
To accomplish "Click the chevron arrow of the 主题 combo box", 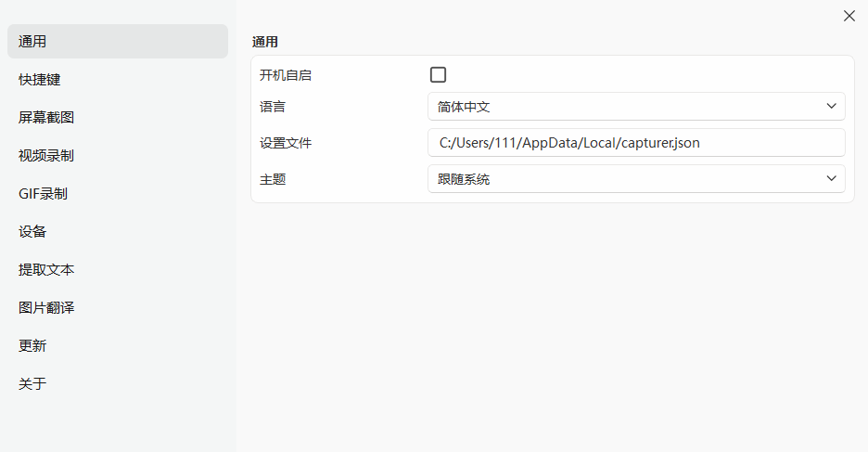I will pyautogui.click(x=831, y=179).
